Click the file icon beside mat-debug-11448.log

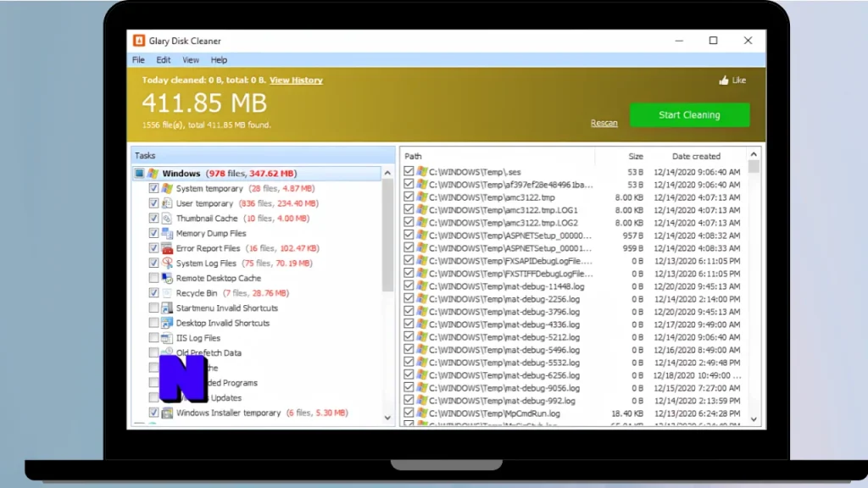(x=422, y=286)
